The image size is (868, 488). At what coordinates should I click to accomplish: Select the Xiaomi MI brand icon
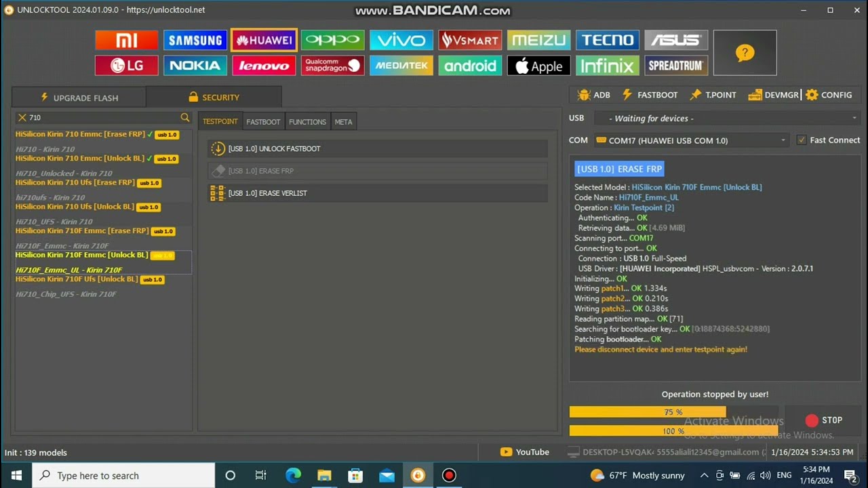[x=126, y=40]
